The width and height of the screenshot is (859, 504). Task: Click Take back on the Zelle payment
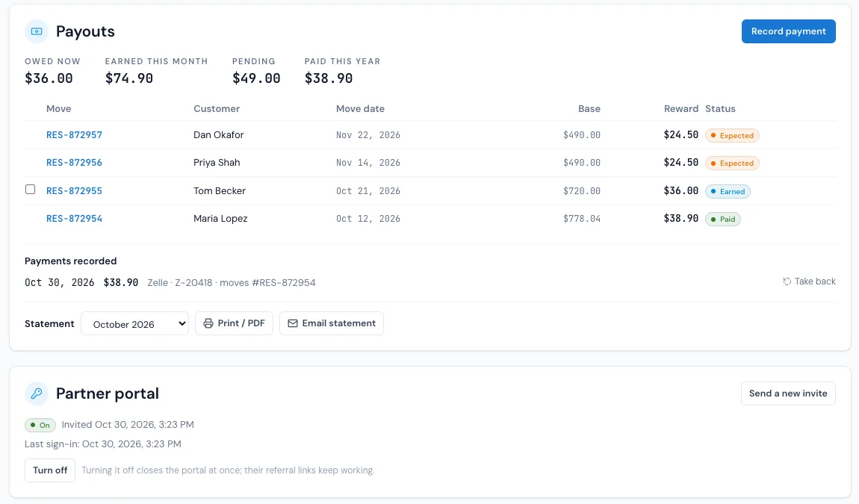[x=809, y=281]
